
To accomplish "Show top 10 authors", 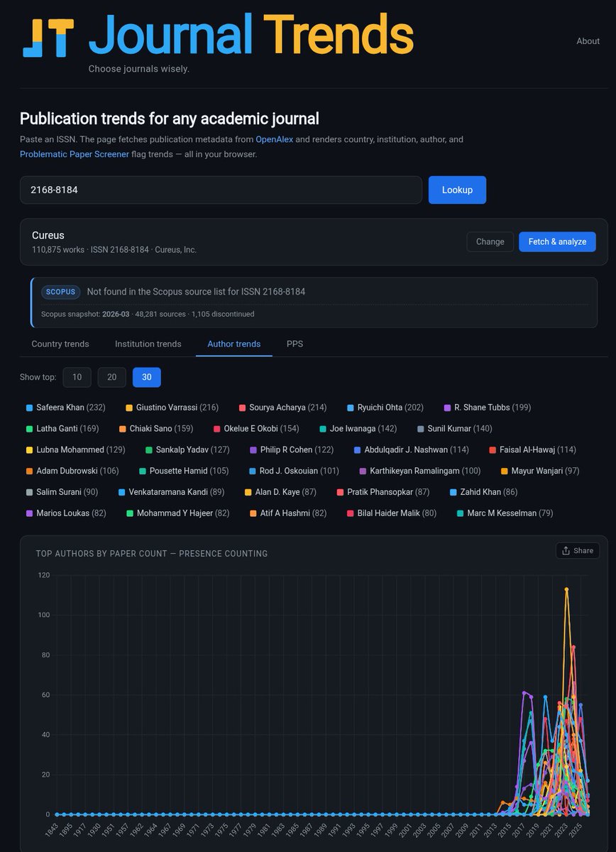I will [x=77, y=377].
